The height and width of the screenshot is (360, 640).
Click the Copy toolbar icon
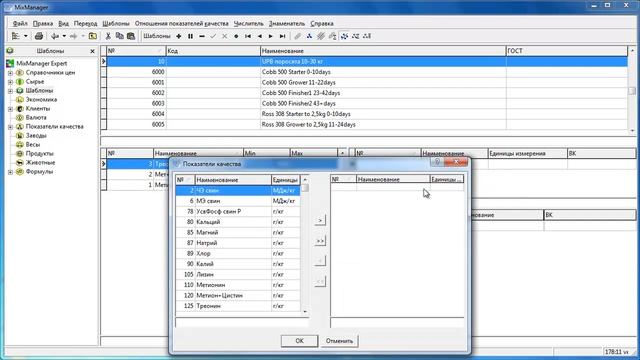point(120,36)
